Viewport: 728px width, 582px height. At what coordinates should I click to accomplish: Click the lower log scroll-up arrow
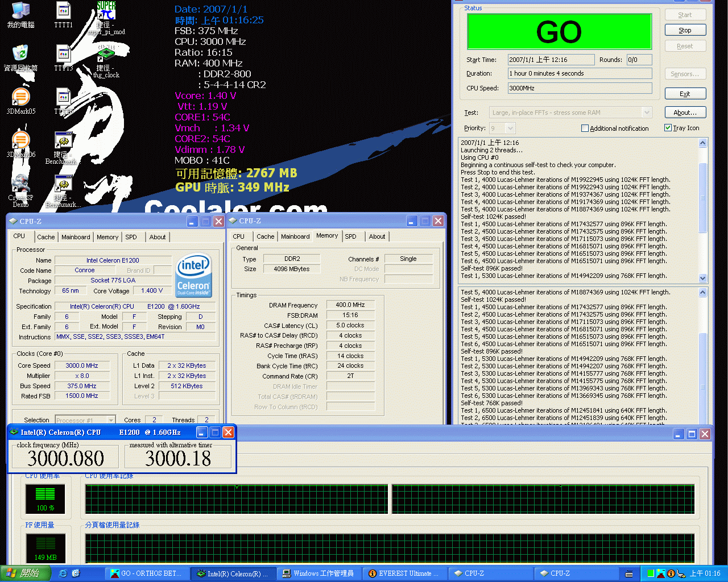pyautogui.click(x=703, y=292)
